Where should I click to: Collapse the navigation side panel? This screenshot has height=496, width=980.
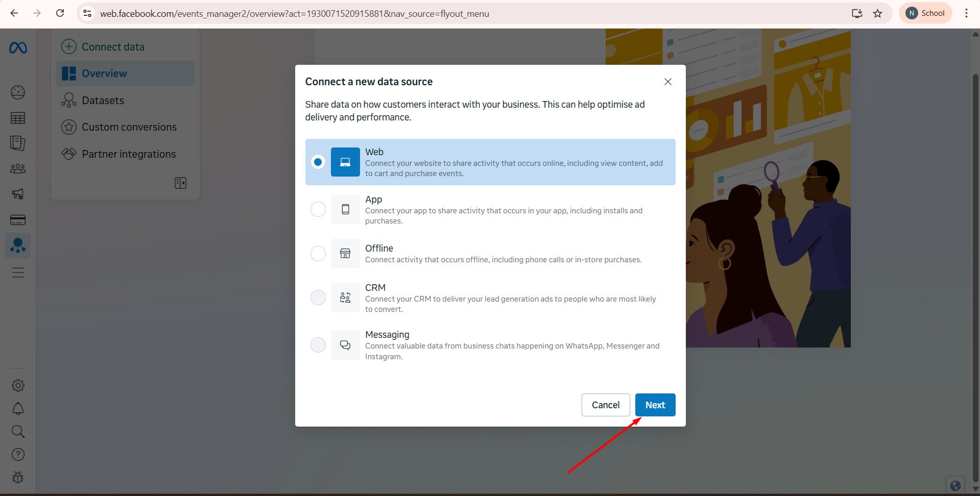click(180, 183)
